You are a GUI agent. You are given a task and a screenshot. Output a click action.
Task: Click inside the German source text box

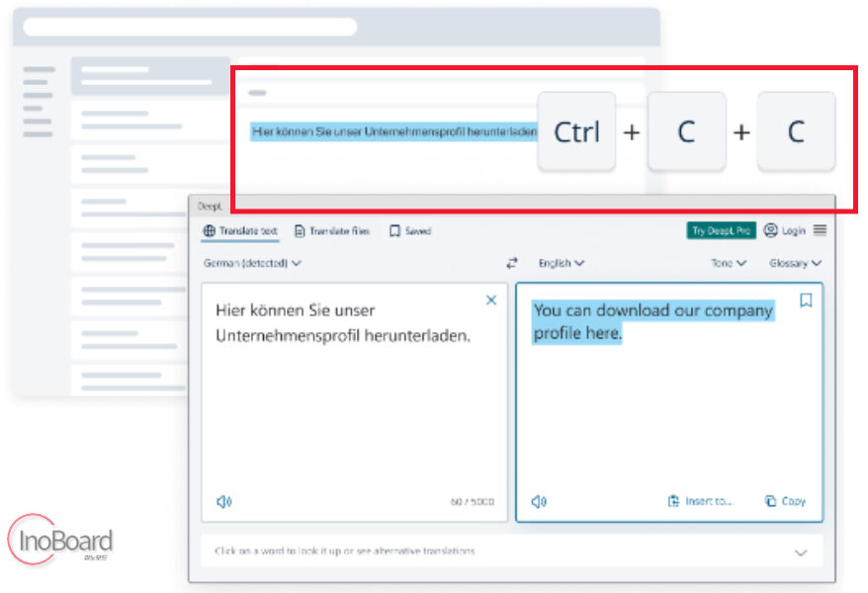coord(354,402)
